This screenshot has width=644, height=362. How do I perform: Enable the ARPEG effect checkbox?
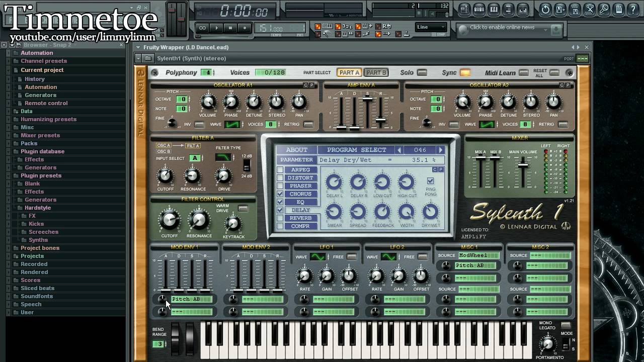click(x=280, y=170)
